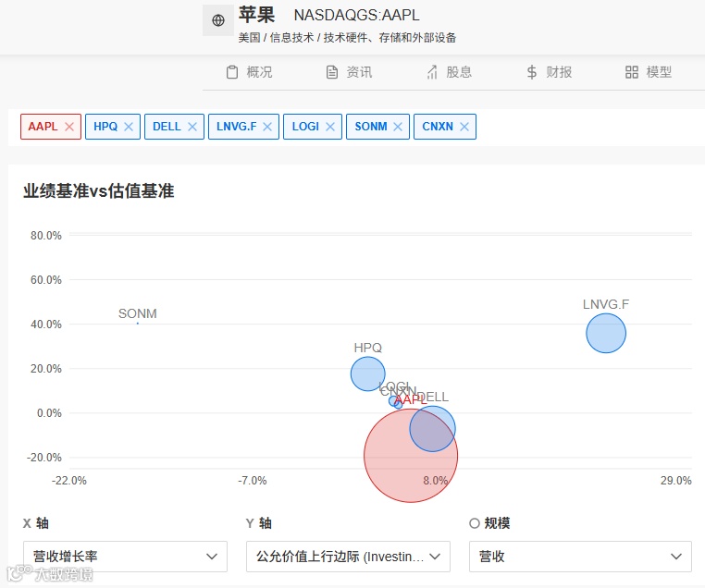Click the 29.0% x-axis label

675,481
